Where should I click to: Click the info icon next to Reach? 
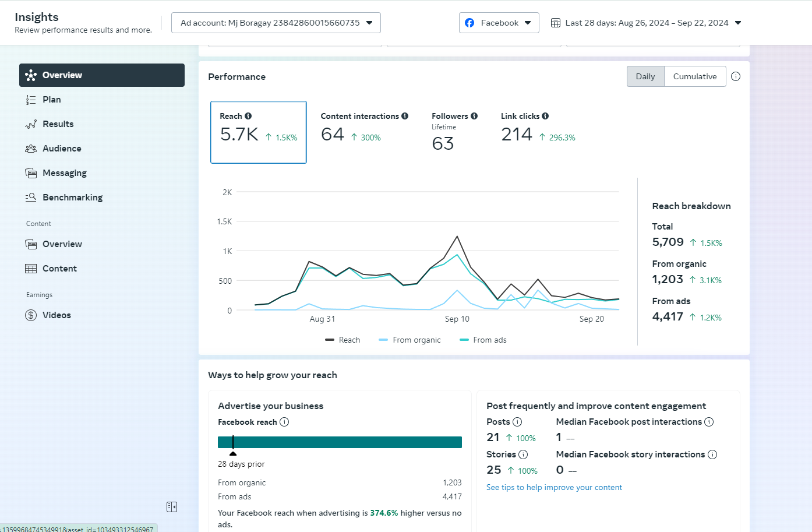point(248,116)
